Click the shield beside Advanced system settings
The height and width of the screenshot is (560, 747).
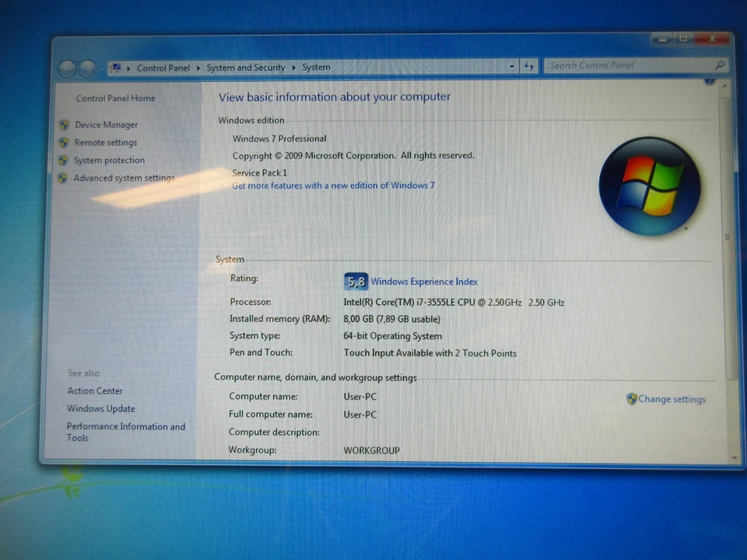63,177
